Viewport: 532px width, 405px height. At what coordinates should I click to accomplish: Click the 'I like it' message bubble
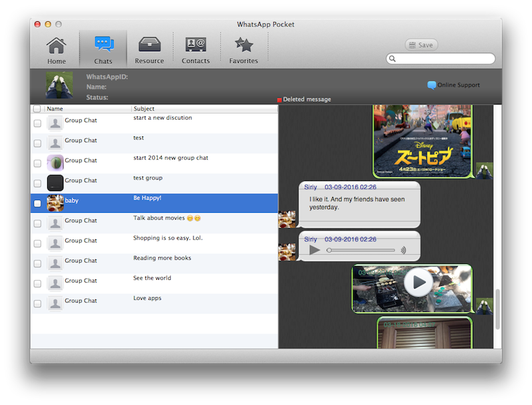[359, 205]
